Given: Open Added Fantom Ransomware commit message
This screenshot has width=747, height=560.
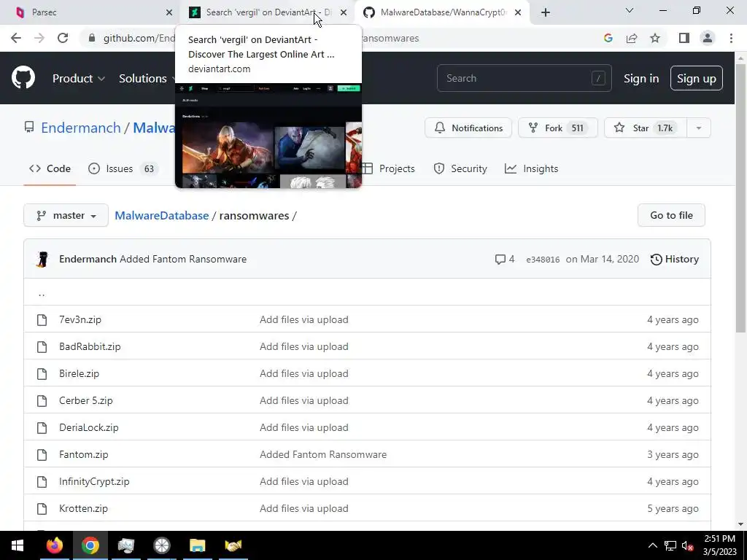Looking at the screenshot, I should point(183,259).
